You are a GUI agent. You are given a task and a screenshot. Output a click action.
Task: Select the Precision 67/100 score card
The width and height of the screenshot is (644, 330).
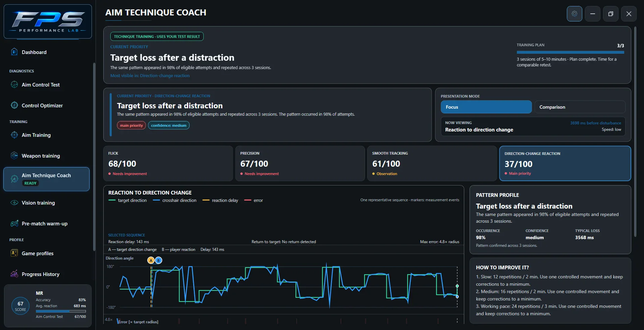300,163
